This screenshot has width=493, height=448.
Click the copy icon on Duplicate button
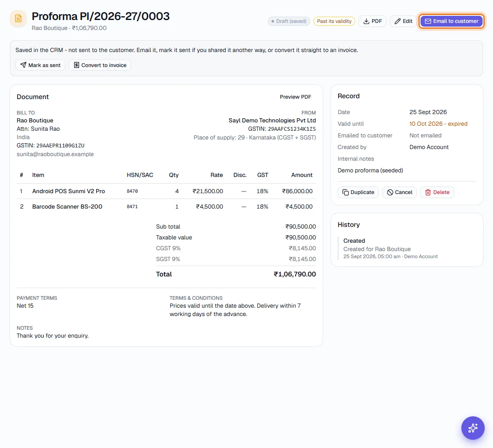point(346,192)
